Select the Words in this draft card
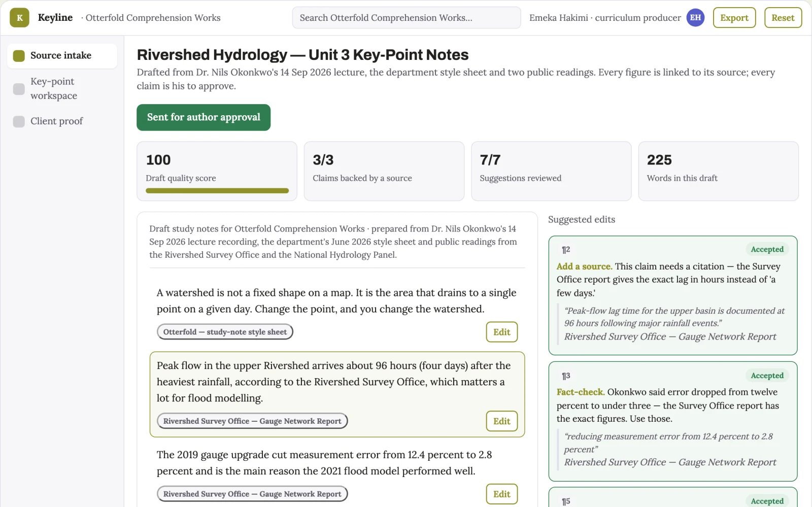 pyautogui.click(x=719, y=171)
